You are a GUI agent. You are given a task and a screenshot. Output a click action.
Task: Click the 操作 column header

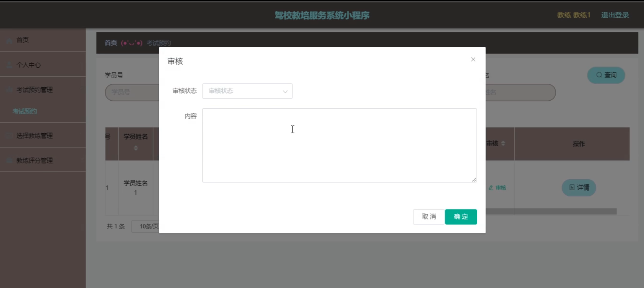(579, 144)
